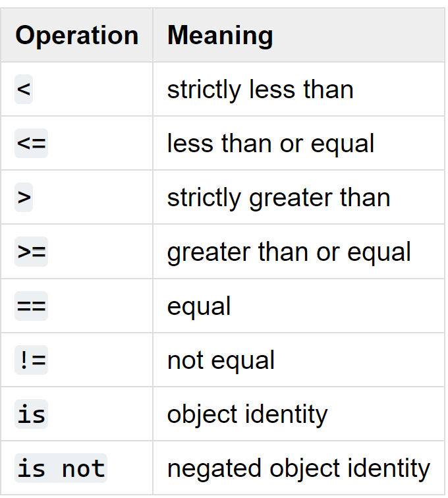The width and height of the screenshot is (448, 498).
Task: Click the "!=" operator code
Action: pos(31,360)
